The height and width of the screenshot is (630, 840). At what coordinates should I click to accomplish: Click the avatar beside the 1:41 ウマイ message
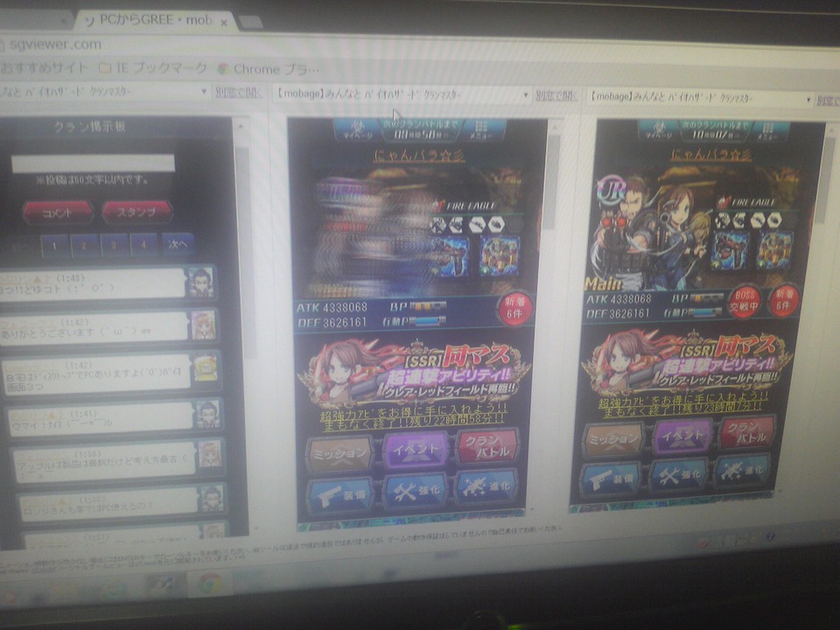click(x=208, y=414)
